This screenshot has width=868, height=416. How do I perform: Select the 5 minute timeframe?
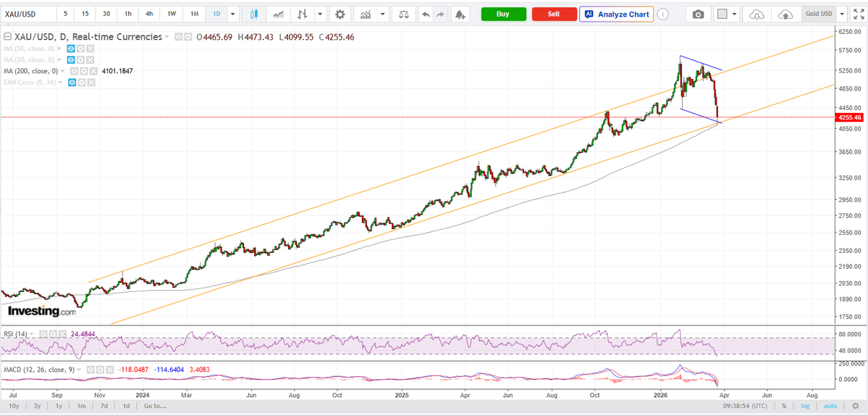click(65, 14)
